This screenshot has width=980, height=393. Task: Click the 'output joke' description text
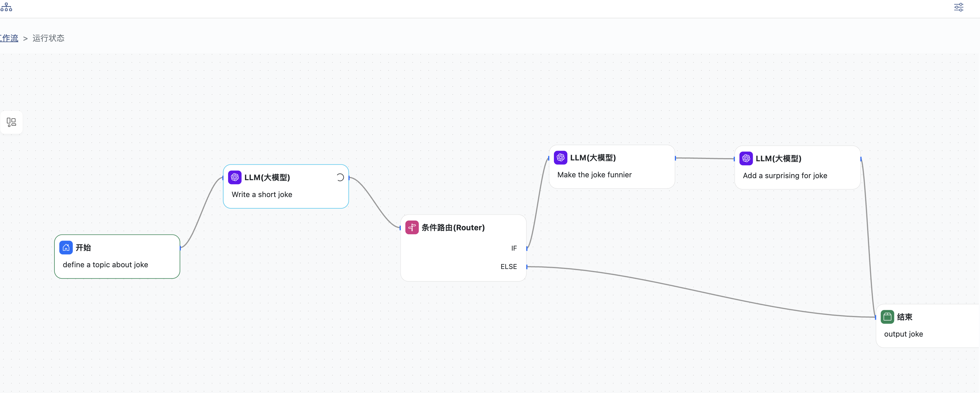903,334
